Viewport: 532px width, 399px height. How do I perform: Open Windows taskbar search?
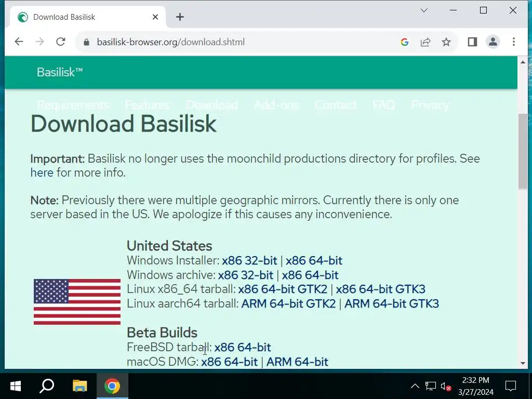pyautogui.click(x=47, y=386)
